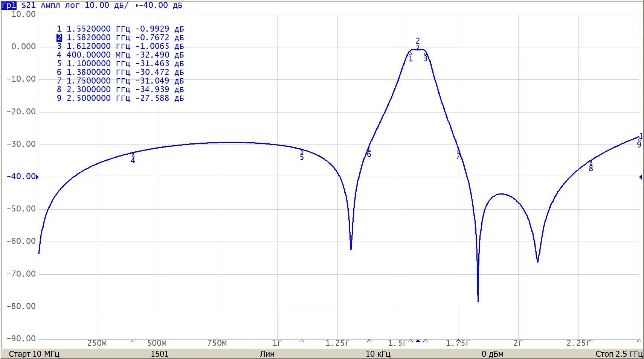Click the -90.00 bottom scale label
This screenshot has height=359, width=644.
(21, 338)
